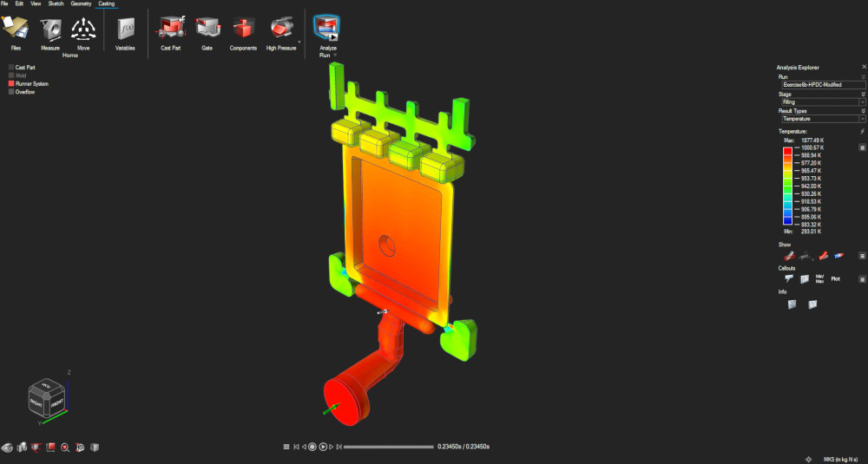The height and width of the screenshot is (464, 868).
Task: Click the Min value 293.01 K
Action: [811, 232]
